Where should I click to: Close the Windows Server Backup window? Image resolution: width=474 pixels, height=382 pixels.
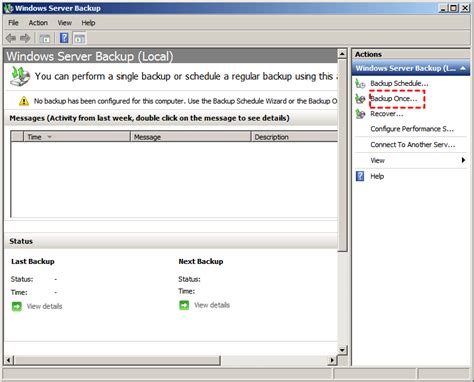(465, 8)
